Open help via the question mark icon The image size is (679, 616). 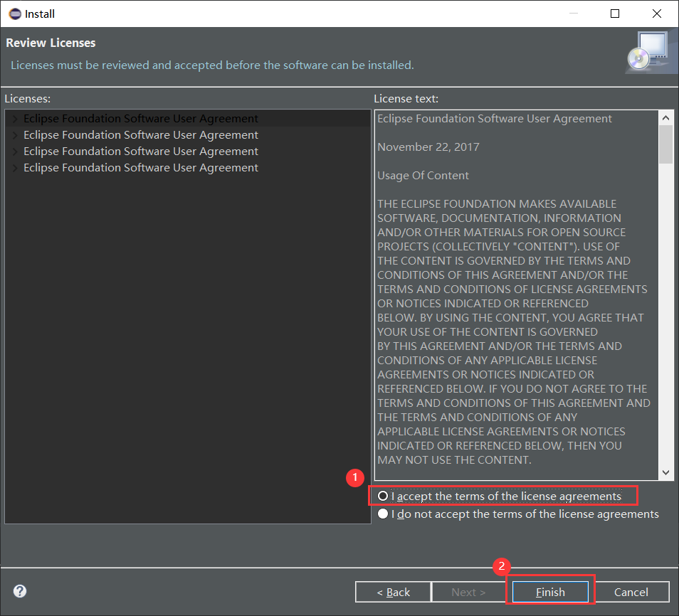[20, 591]
